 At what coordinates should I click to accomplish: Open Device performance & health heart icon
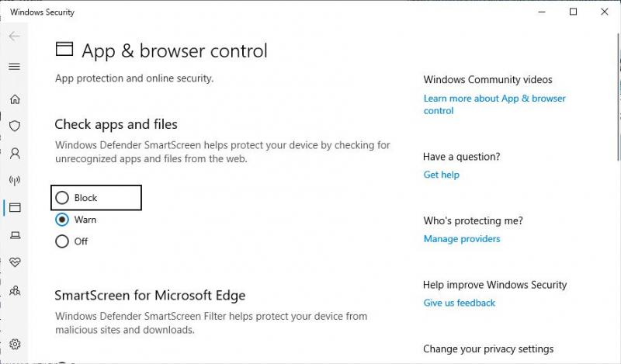tap(14, 262)
